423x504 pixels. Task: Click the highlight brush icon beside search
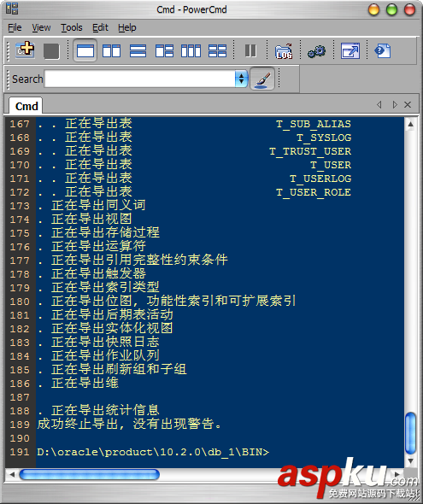click(x=262, y=79)
